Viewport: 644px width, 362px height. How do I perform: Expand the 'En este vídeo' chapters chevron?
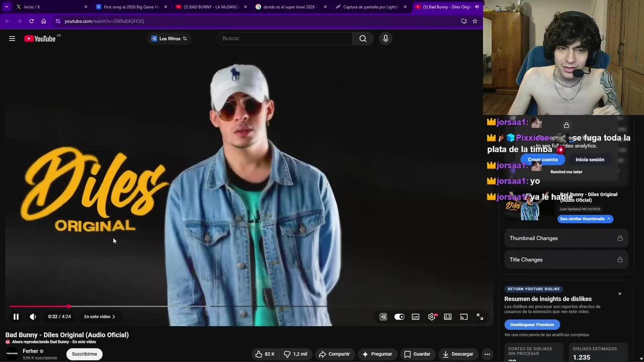pyautogui.click(x=114, y=317)
